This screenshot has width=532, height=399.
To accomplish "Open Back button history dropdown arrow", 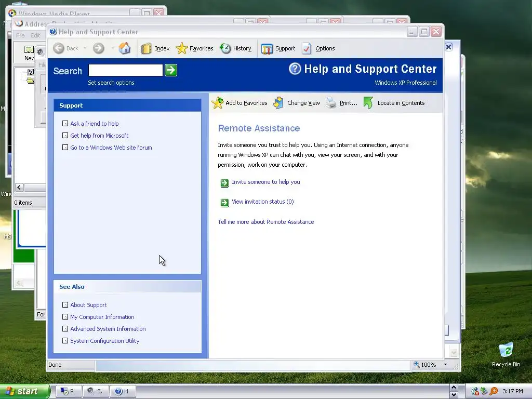I will coord(85,48).
